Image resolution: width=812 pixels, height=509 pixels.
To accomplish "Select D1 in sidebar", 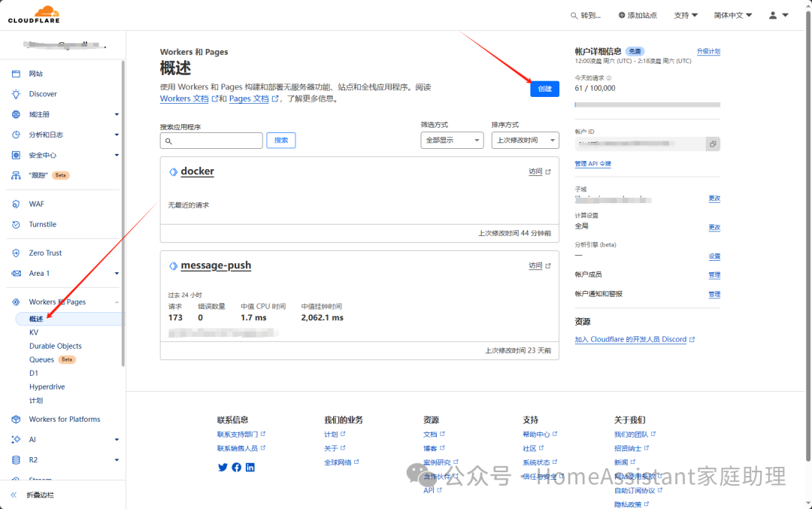I will [x=34, y=374].
